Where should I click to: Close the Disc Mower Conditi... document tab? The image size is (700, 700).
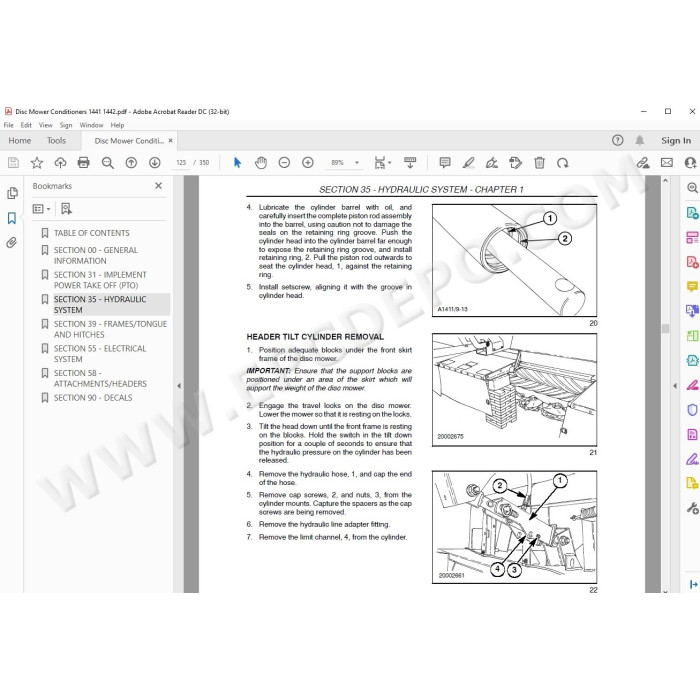click(171, 141)
